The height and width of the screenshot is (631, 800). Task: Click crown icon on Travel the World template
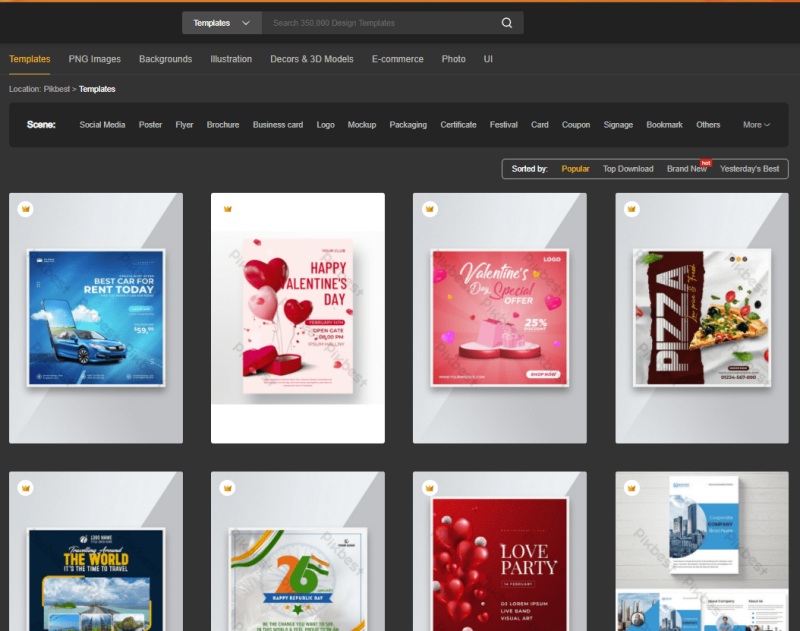point(26,488)
